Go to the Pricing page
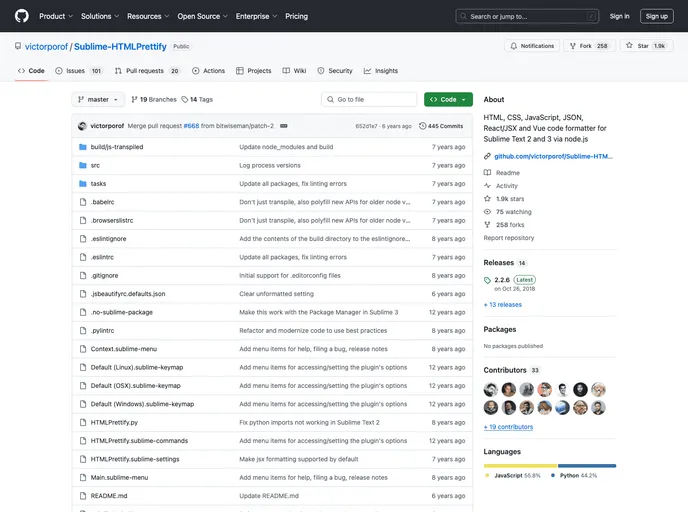This screenshot has width=688, height=512. pyautogui.click(x=297, y=16)
